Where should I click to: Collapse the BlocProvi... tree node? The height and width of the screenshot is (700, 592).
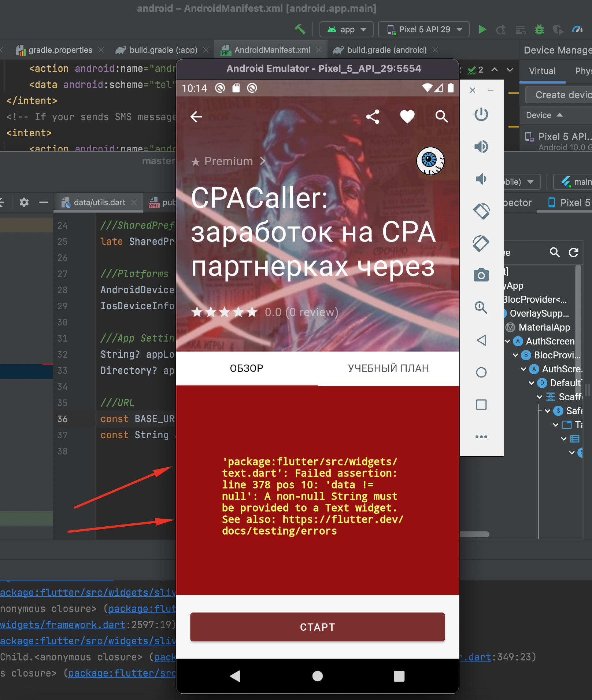(515, 355)
